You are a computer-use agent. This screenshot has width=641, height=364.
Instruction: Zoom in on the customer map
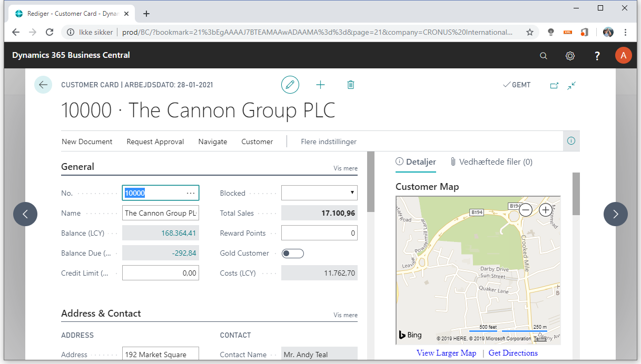[545, 210]
